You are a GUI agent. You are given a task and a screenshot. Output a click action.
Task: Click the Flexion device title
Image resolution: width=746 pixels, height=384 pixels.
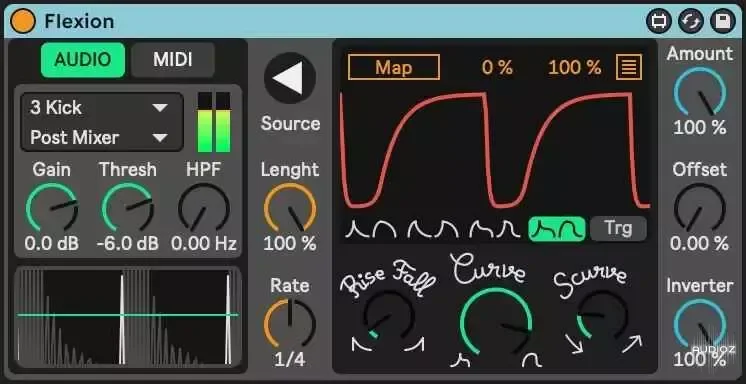[x=79, y=21]
